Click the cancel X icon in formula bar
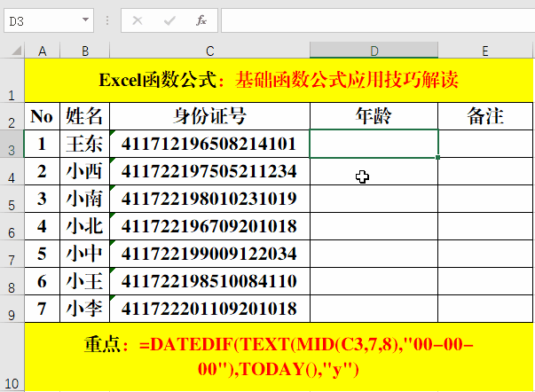Screen dimensions: 535x392 click(x=138, y=21)
